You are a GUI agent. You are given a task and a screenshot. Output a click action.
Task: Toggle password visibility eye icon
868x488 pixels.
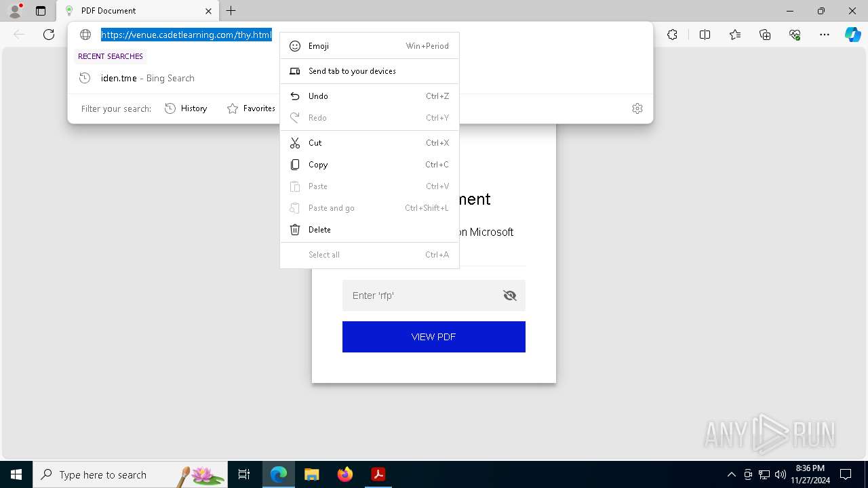click(x=510, y=296)
